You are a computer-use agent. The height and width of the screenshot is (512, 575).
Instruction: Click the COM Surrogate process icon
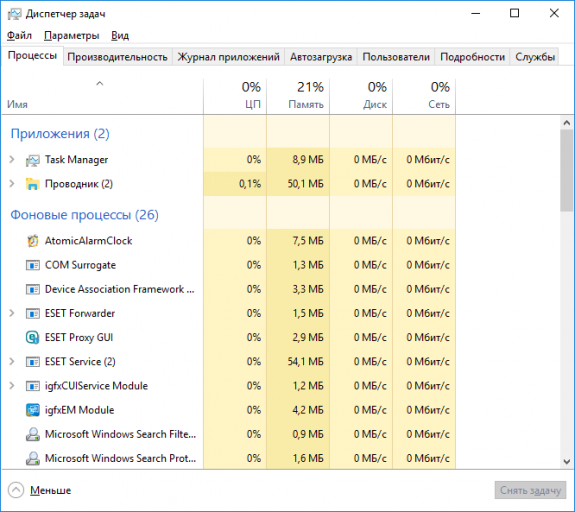click(33, 265)
